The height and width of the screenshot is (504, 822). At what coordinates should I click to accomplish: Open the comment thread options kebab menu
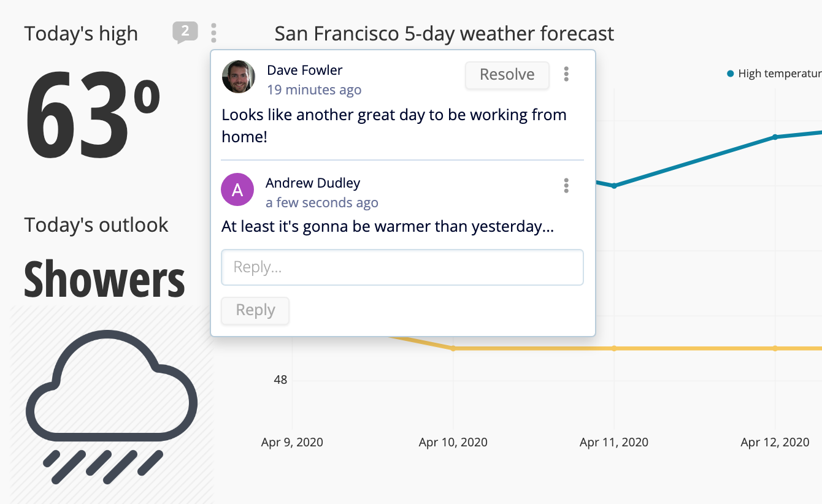[x=213, y=32]
